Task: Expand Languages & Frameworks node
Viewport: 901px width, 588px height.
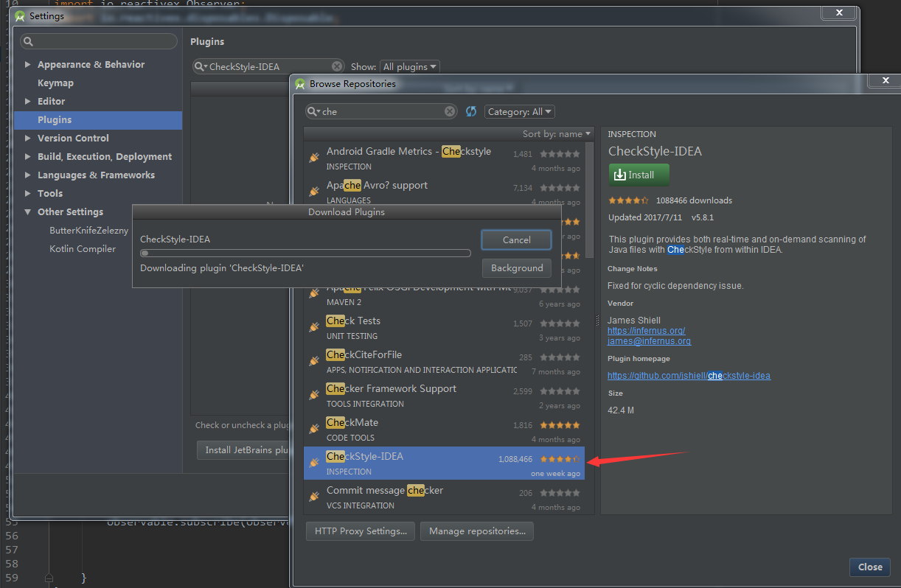Action: [x=28, y=175]
